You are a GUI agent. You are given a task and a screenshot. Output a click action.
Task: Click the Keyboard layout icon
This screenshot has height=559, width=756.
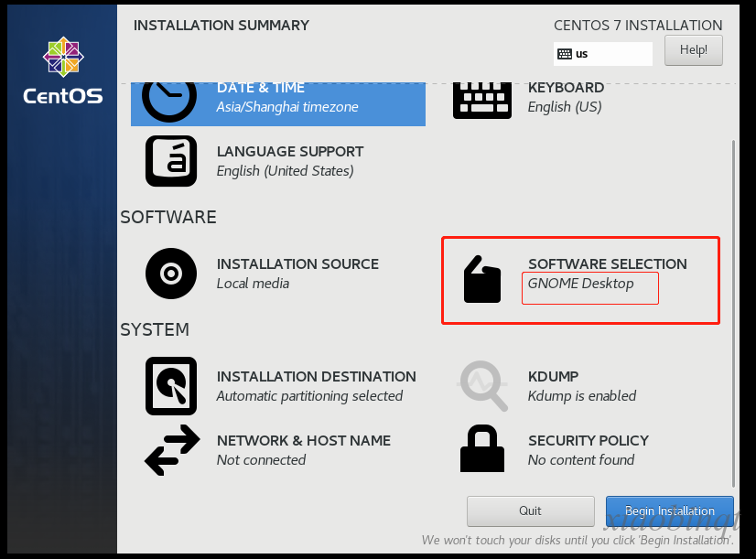click(x=482, y=101)
